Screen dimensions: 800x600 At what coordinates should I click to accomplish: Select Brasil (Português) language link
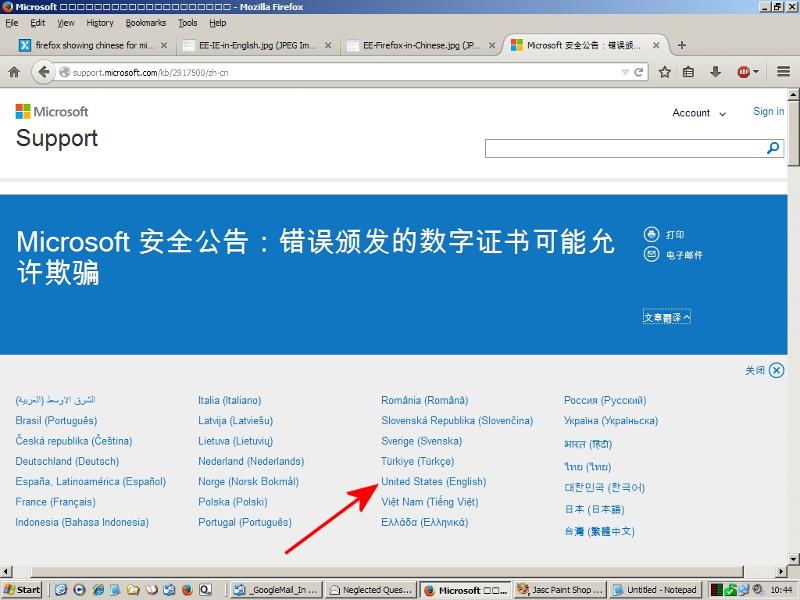(x=56, y=420)
